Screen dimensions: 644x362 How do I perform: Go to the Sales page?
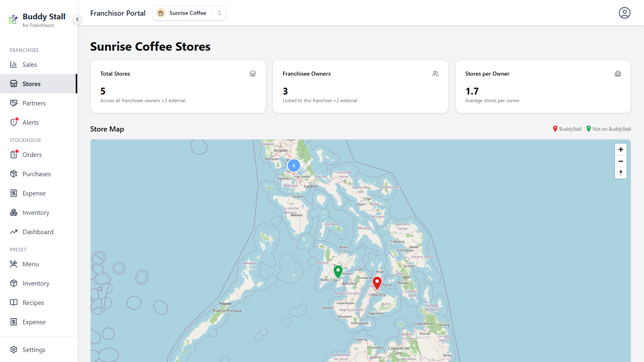[39, 64]
